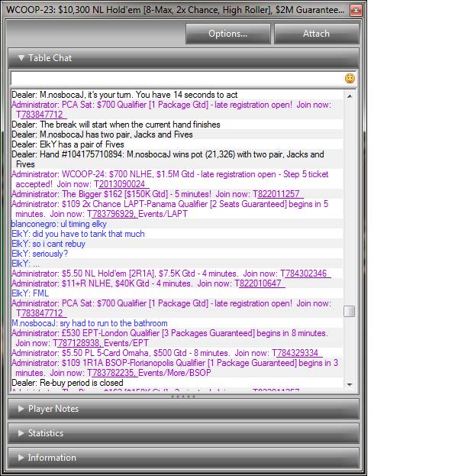
Task: Click 'Hand #104175710894' dealer line
Action: coord(168,159)
